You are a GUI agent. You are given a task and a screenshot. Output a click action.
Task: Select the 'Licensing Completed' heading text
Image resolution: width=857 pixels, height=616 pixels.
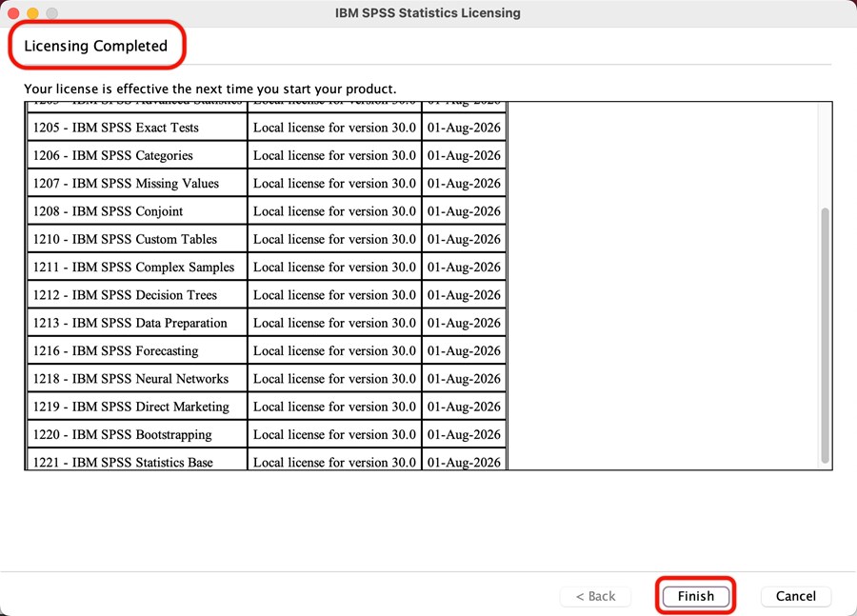click(x=95, y=46)
